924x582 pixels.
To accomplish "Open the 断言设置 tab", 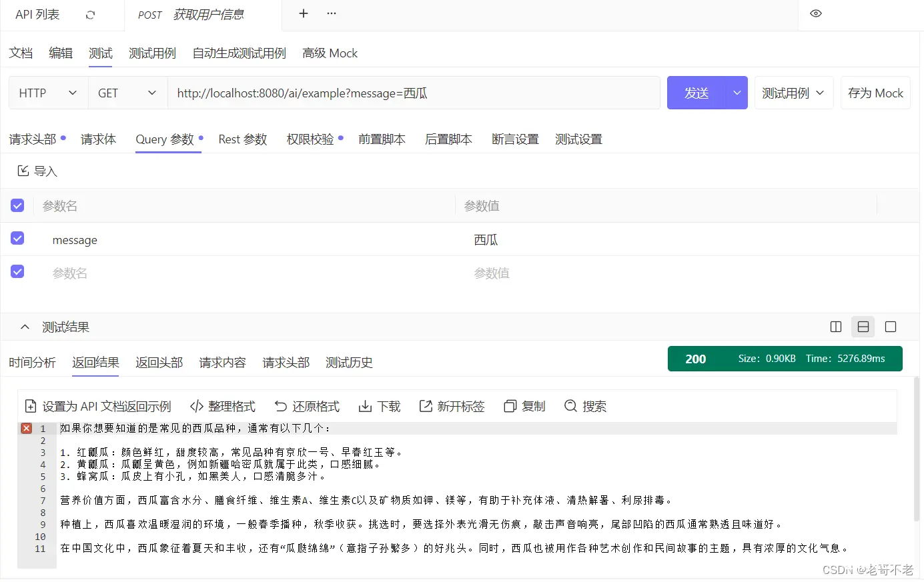I will tap(515, 139).
